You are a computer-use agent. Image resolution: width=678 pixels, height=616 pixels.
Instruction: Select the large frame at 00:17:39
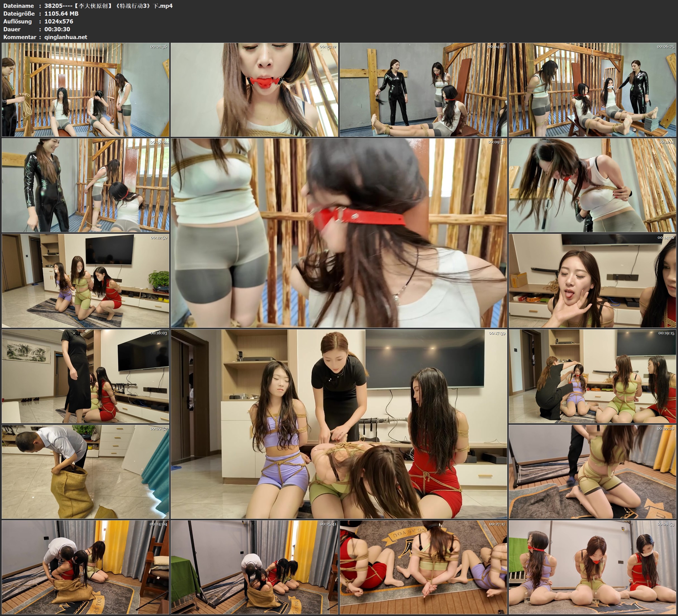339,424
